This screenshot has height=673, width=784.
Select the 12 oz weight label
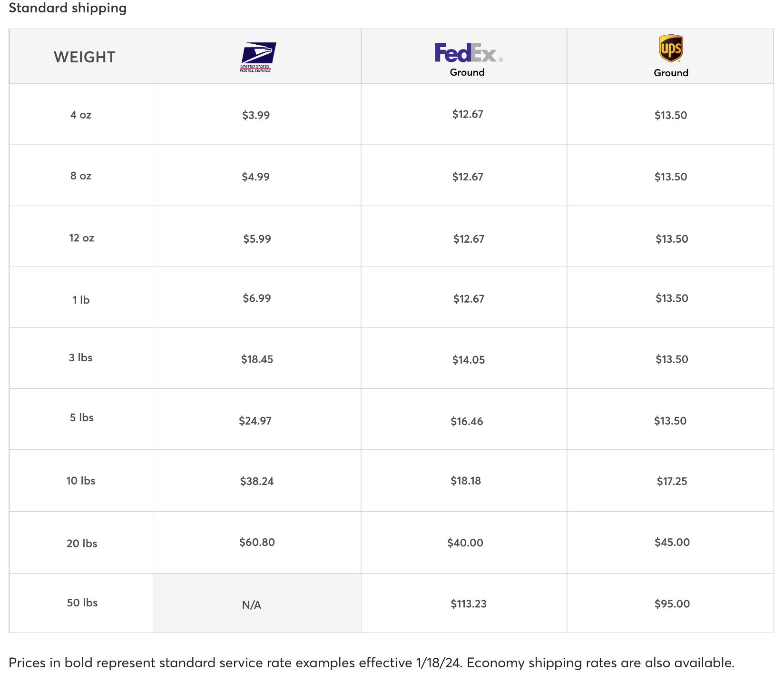pos(81,238)
